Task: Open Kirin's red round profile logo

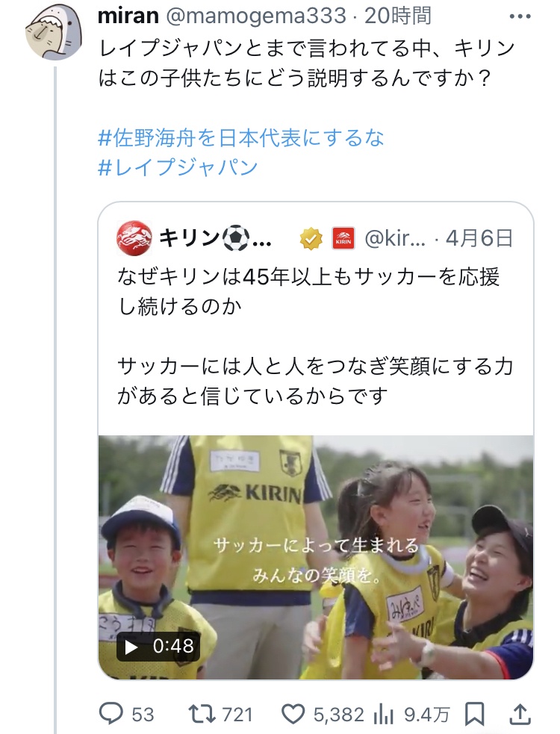Action: [134, 237]
